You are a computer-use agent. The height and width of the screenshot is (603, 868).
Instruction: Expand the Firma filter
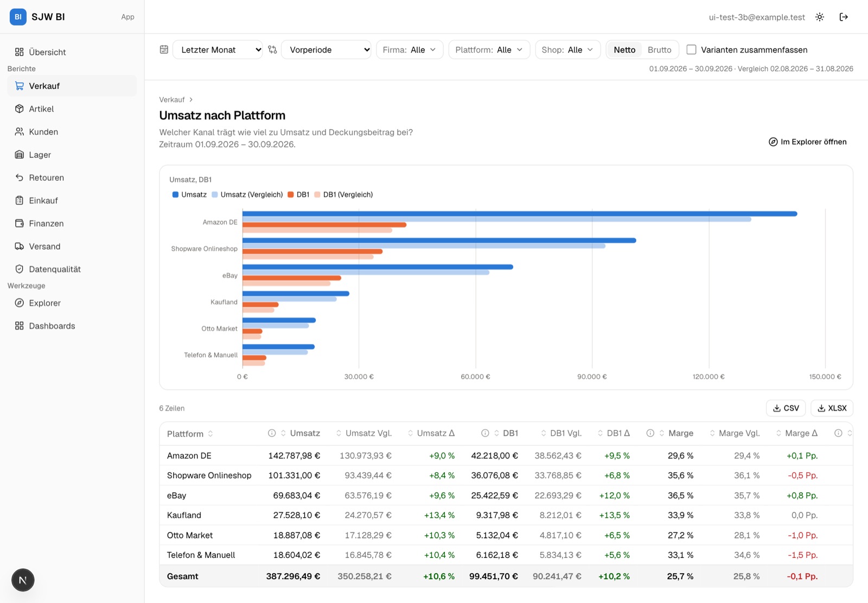pyautogui.click(x=410, y=49)
